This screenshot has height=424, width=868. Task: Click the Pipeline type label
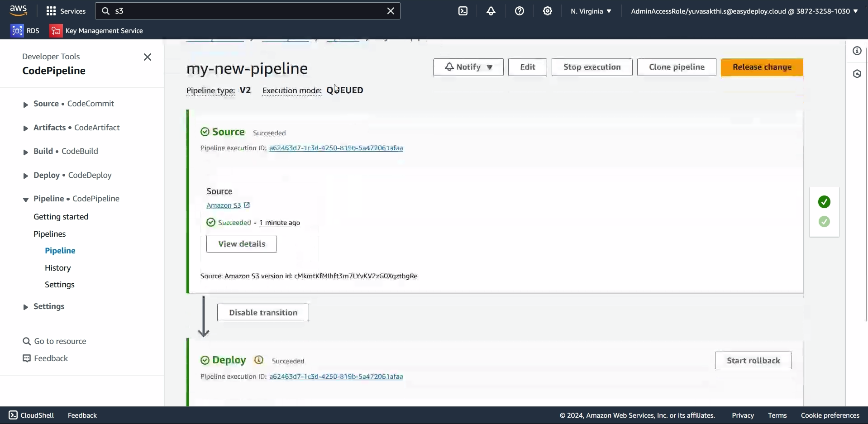[x=210, y=91]
